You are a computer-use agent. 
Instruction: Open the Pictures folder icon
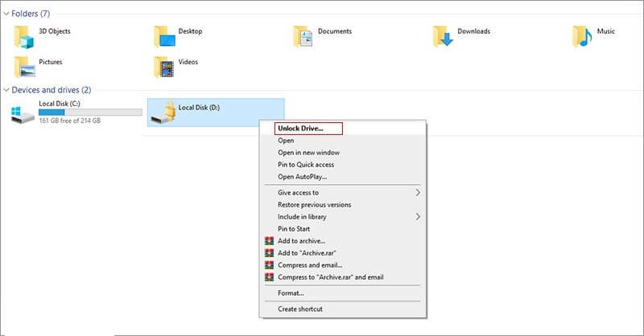click(25, 65)
